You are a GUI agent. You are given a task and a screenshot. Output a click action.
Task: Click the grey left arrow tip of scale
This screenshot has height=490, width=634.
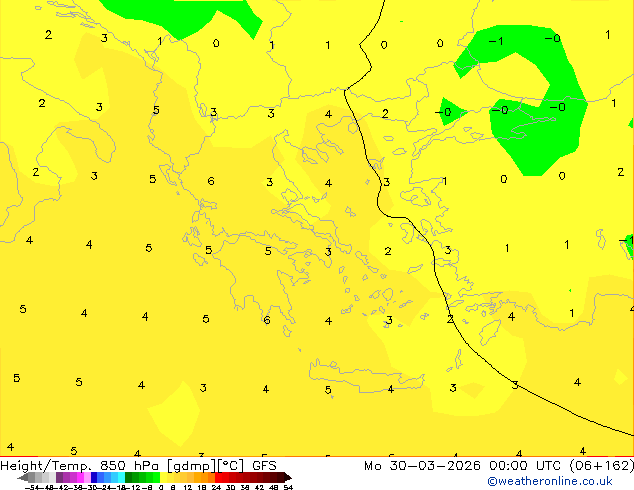(22, 477)
